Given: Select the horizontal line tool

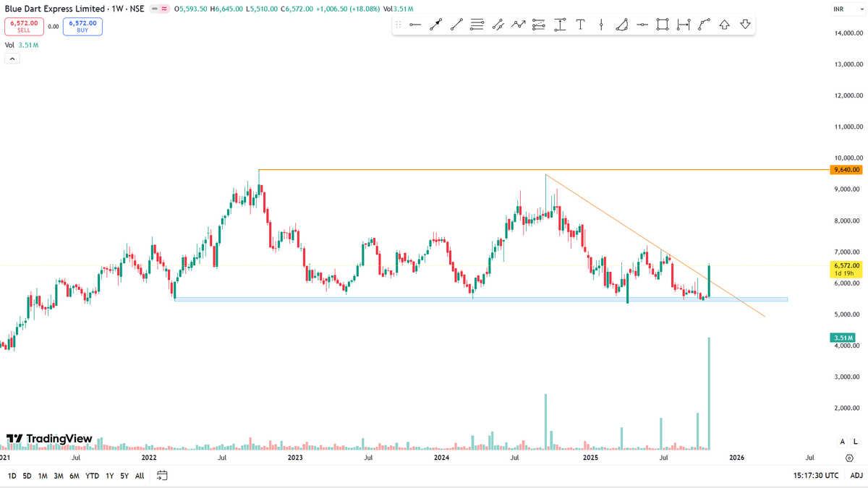Looking at the screenshot, I should click(642, 25).
